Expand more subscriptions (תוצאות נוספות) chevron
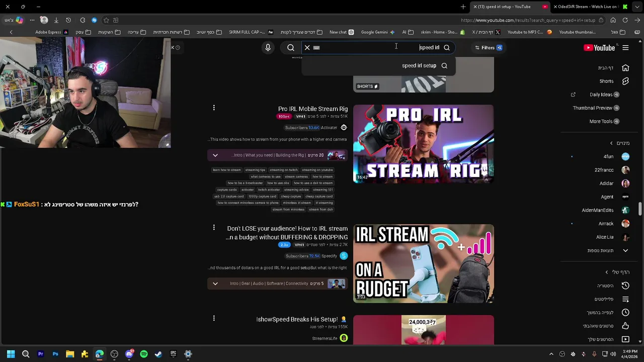This screenshot has height=362, width=644. point(625,250)
